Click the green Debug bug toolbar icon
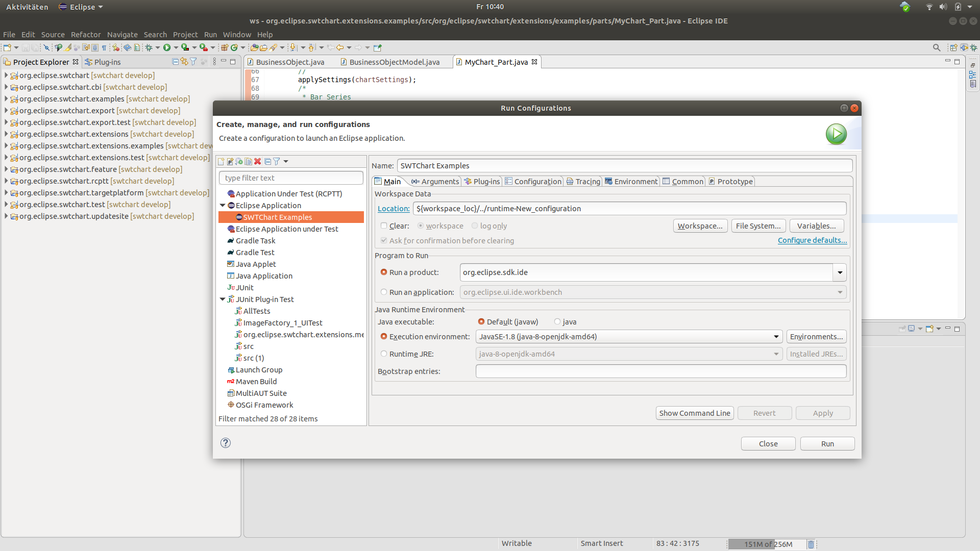Viewport: 980px width, 551px height. coord(149,47)
